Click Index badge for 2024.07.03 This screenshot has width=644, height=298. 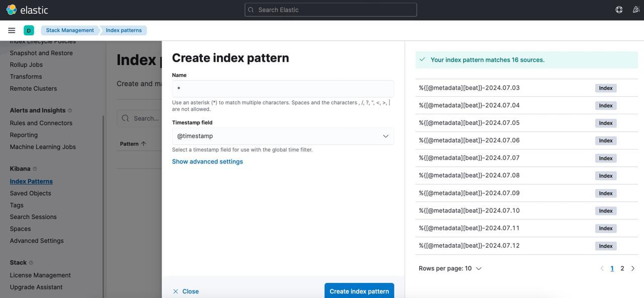pyautogui.click(x=606, y=88)
